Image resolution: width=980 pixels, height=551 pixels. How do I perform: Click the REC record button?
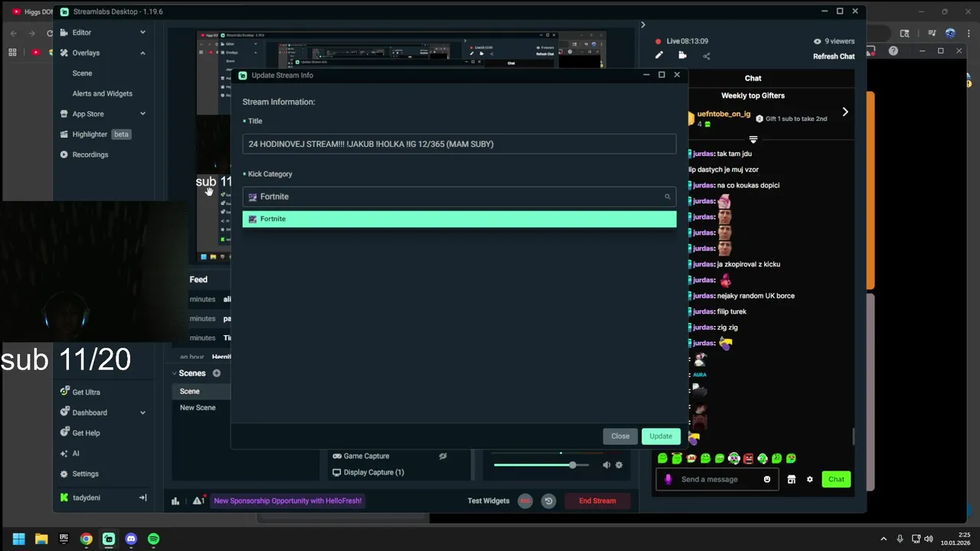tap(525, 501)
